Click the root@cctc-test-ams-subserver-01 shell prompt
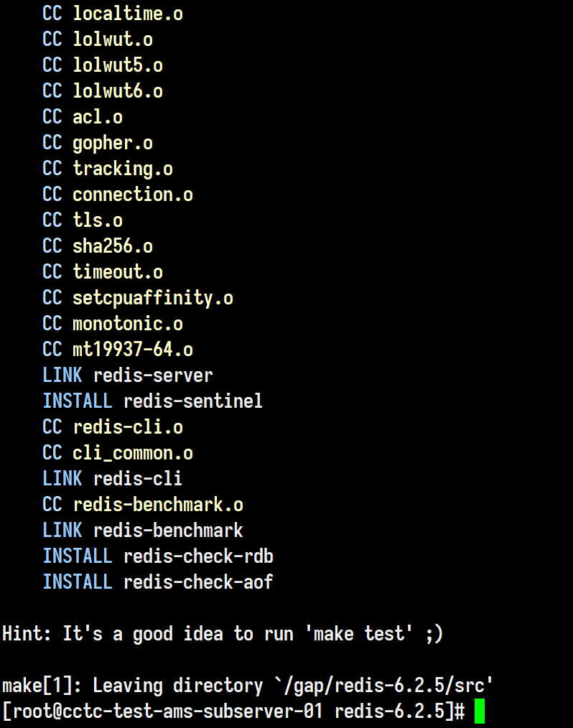This screenshot has width=573, height=728. pos(233,711)
